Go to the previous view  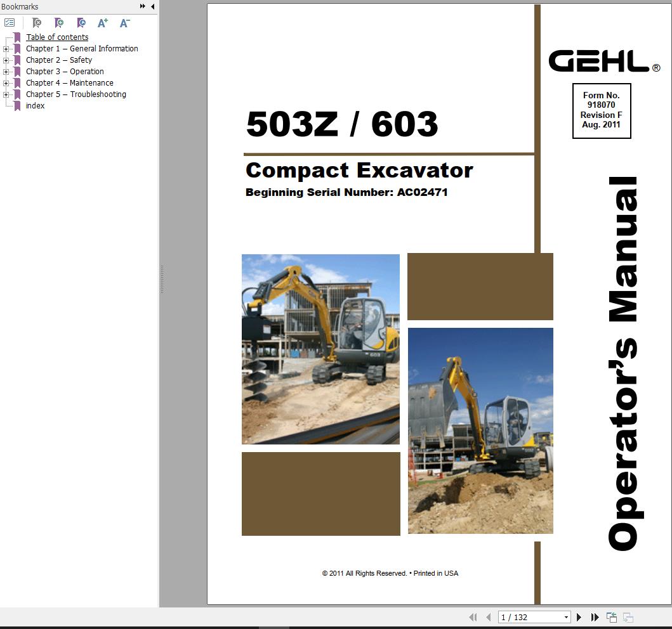pos(611,616)
